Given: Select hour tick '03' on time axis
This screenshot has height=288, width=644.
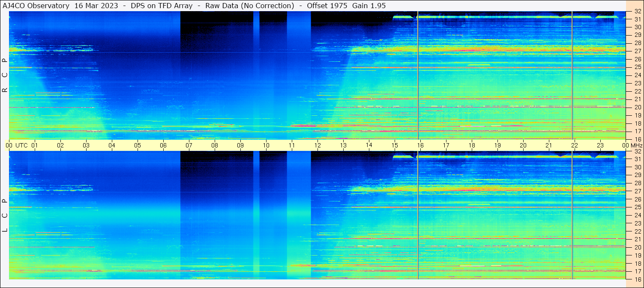Looking at the screenshot, I should point(86,145).
